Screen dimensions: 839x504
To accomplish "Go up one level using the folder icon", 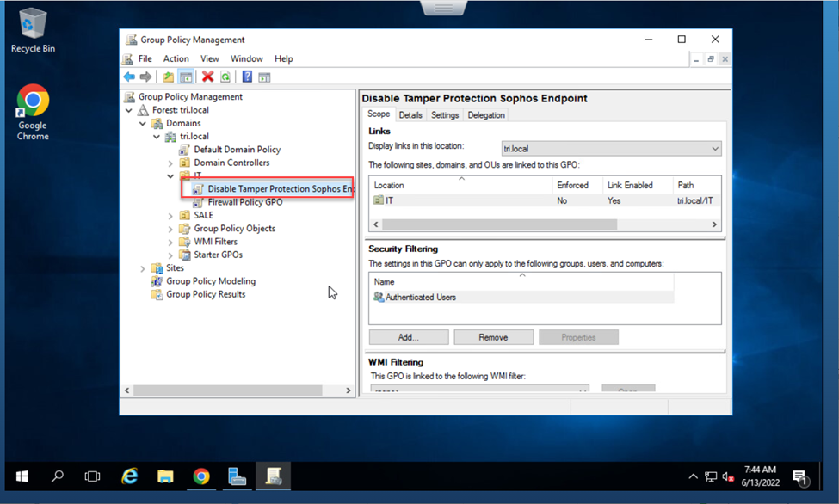I will (x=169, y=77).
